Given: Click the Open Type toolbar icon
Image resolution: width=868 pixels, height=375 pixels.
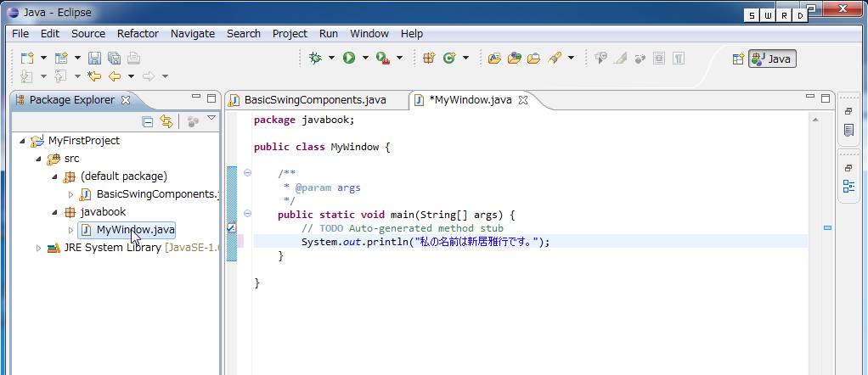Looking at the screenshot, I should coord(493,59).
